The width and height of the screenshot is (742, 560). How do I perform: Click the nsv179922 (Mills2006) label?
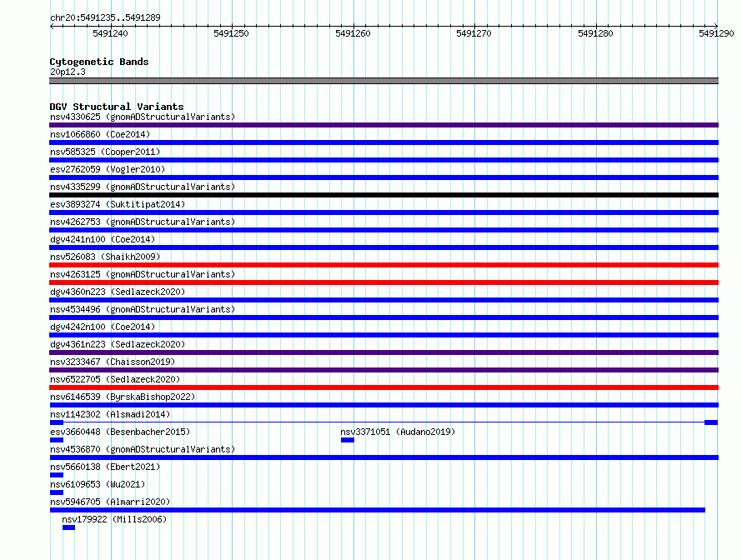click(114, 519)
